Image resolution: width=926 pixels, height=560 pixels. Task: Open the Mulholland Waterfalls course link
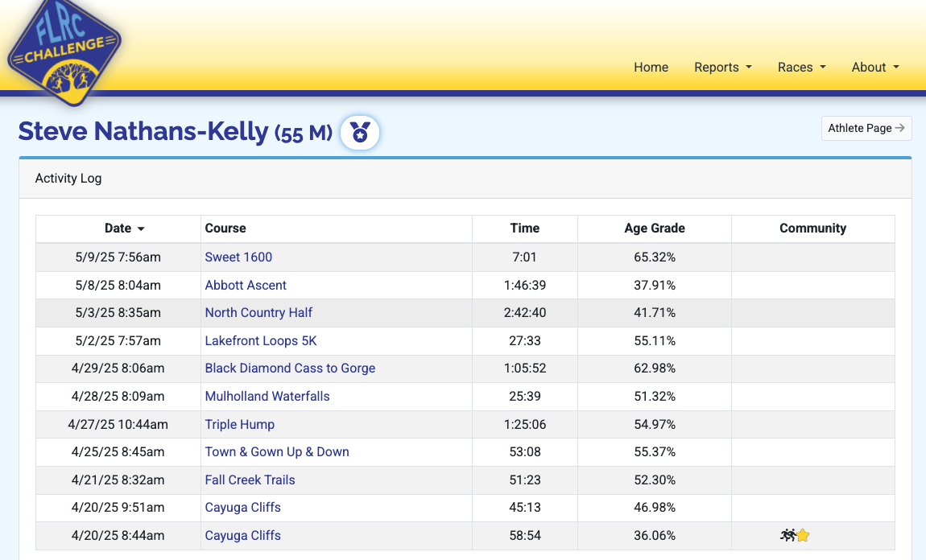[267, 396]
